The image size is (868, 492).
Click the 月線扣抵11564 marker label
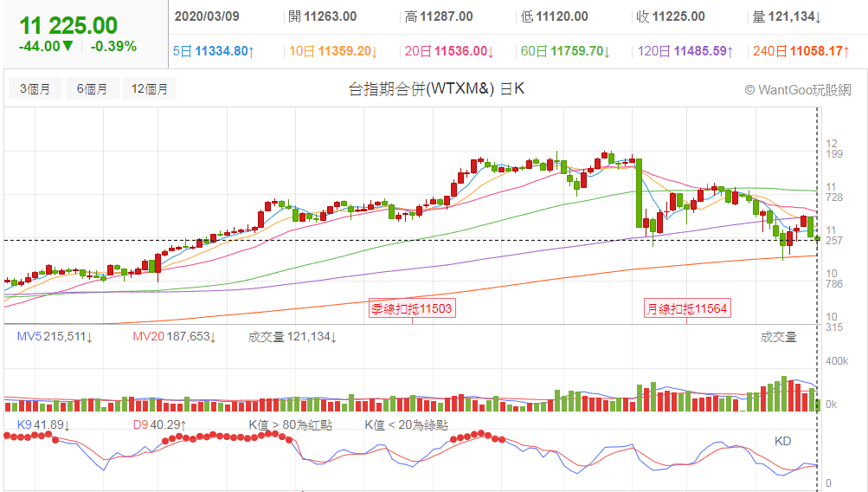point(688,308)
